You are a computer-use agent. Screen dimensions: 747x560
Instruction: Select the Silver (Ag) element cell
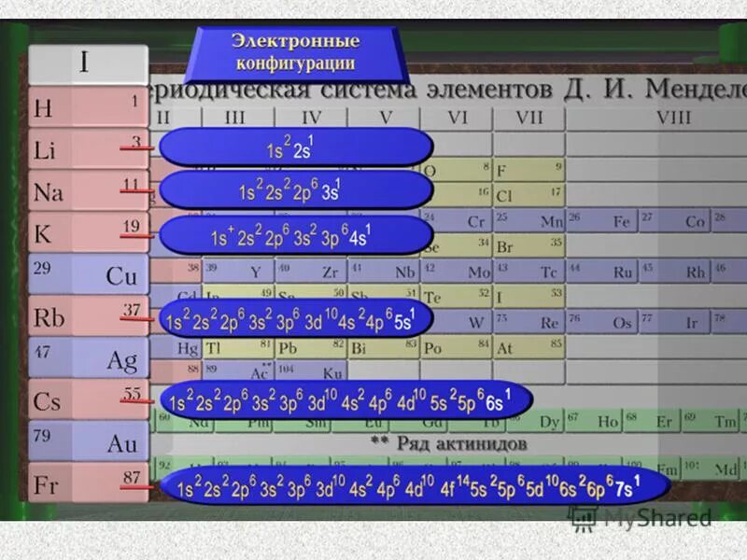point(89,358)
